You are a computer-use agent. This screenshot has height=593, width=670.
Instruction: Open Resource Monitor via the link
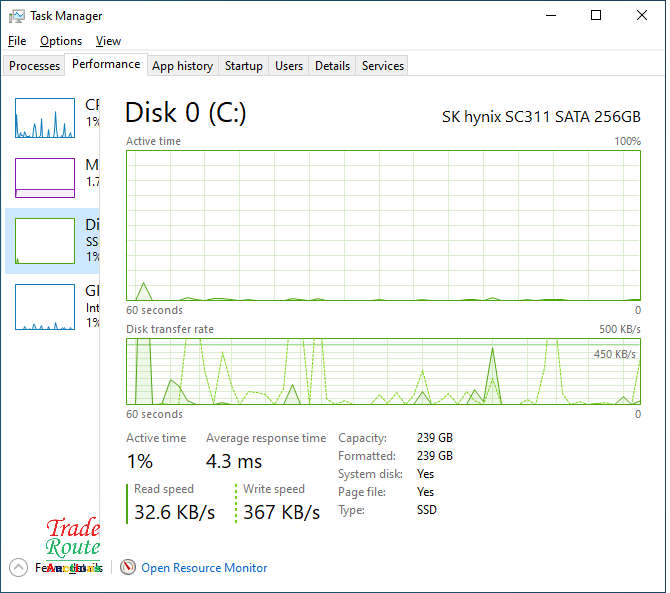tap(204, 568)
